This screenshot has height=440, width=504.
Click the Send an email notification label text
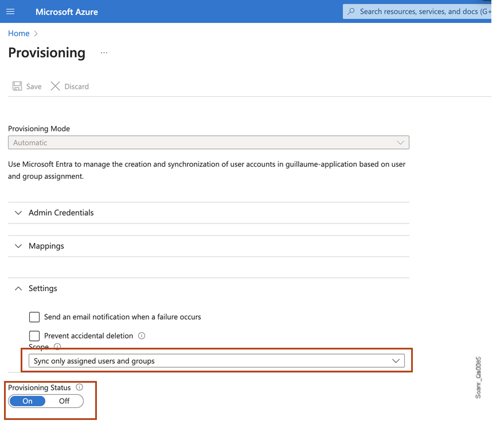pos(123,317)
